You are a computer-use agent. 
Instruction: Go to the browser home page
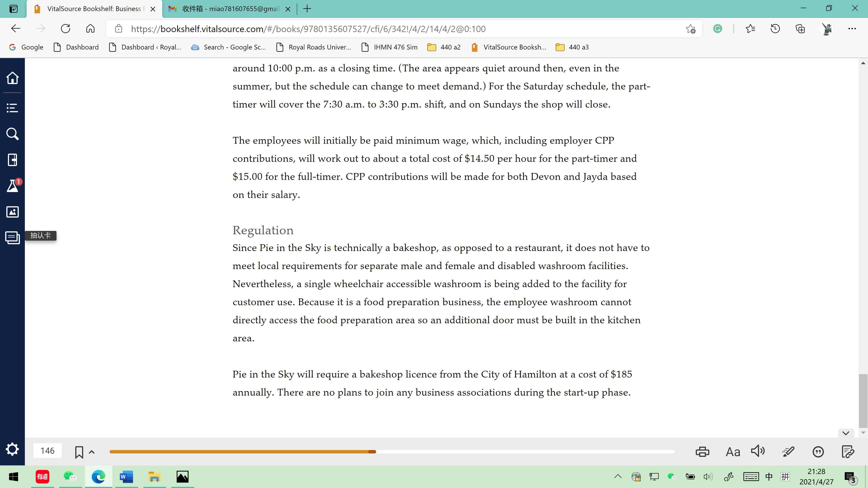coord(90,29)
